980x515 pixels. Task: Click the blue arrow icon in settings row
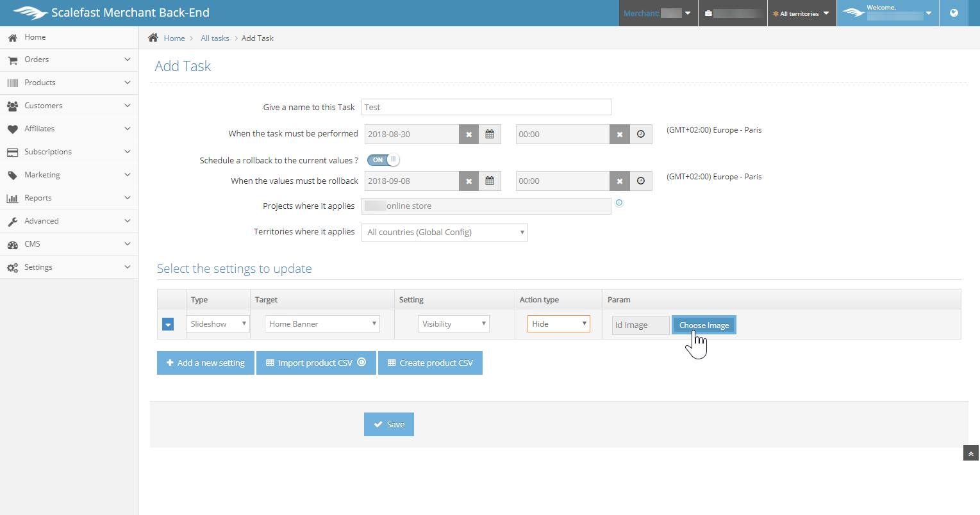168,325
